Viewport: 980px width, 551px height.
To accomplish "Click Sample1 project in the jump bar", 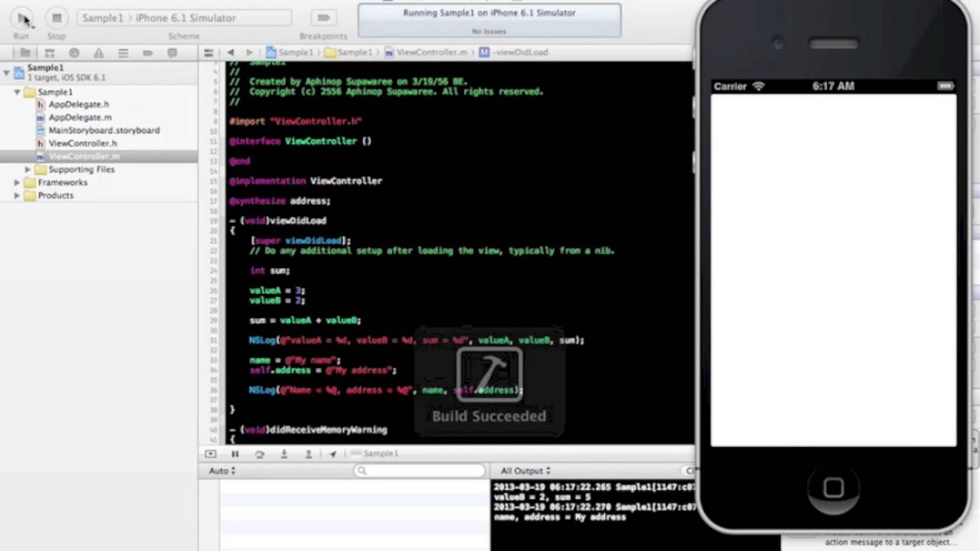I will (289, 52).
